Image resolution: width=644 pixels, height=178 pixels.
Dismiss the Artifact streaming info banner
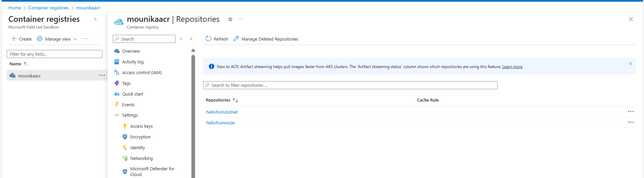[x=630, y=64]
